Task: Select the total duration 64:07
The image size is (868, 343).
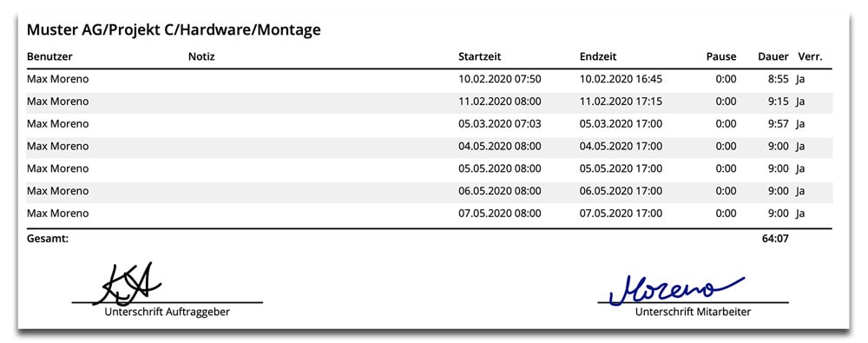Action: coord(775,239)
